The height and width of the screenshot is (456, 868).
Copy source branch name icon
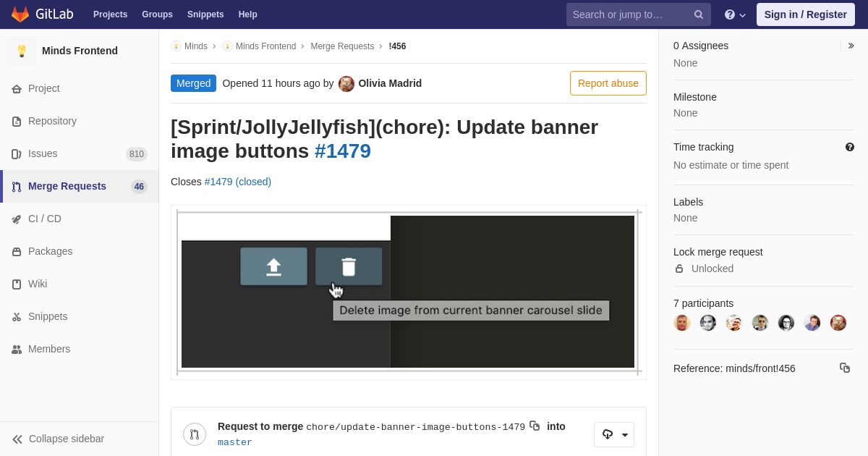[x=535, y=426]
